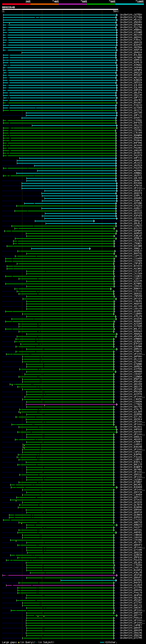The width and height of the screenshot is (146, 644).
Task: Click the query ID label BB922648
Action: (x=8, y=7)
